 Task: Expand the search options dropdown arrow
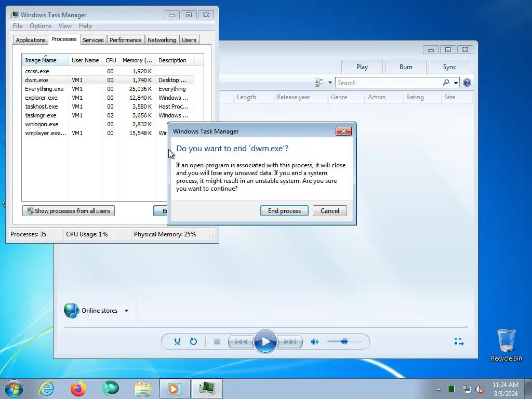click(x=456, y=83)
